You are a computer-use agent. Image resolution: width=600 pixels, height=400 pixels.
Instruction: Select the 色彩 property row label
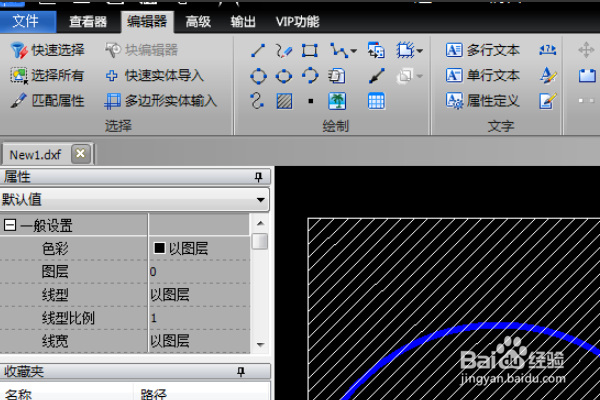coord(55,249)
